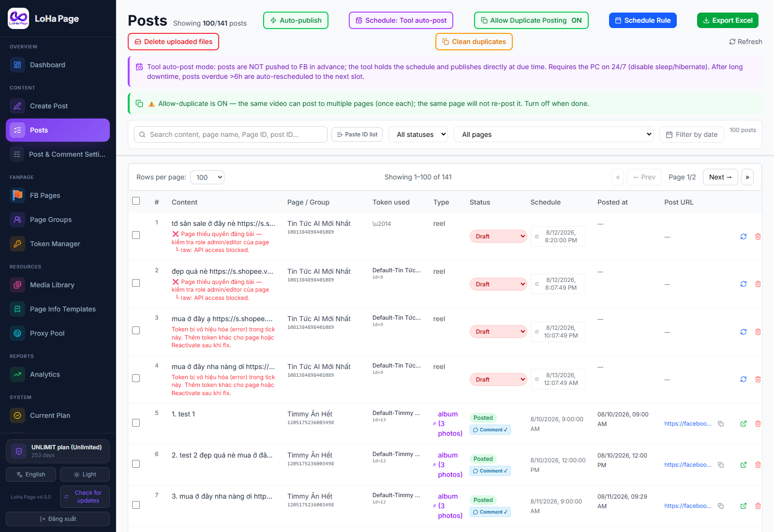Go to Next page of posts
The image size is (774, 532).
[x=720, y=177]
